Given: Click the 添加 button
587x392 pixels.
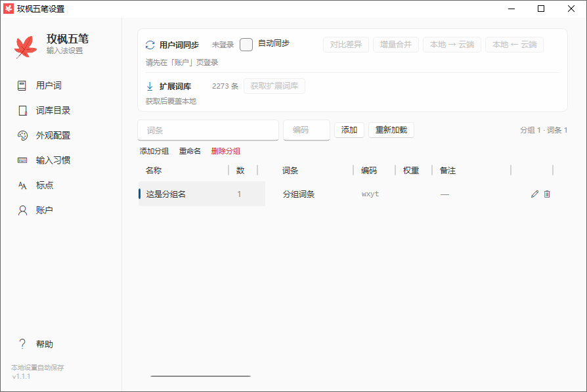Looking at the screenshot, I should (x=349, y=130).
